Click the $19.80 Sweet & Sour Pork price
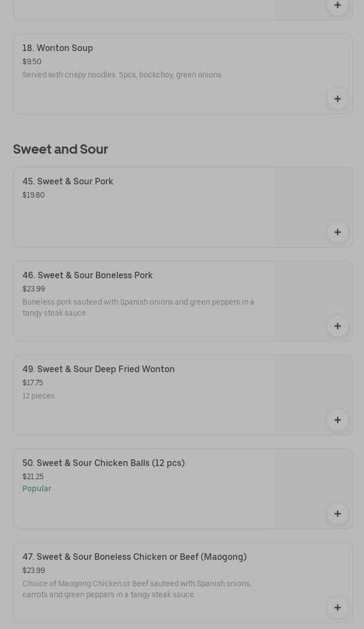This screenshot has height=629, width=364. (x=33, y=195)
